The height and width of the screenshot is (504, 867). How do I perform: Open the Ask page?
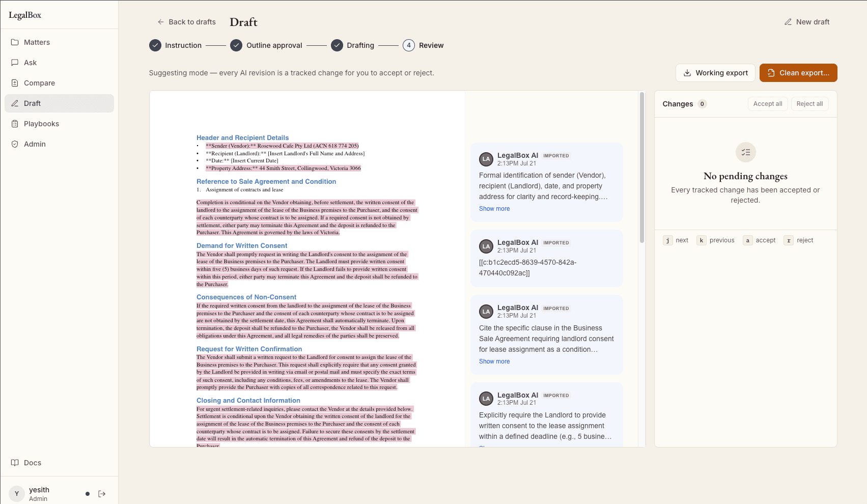pos(59,63)
